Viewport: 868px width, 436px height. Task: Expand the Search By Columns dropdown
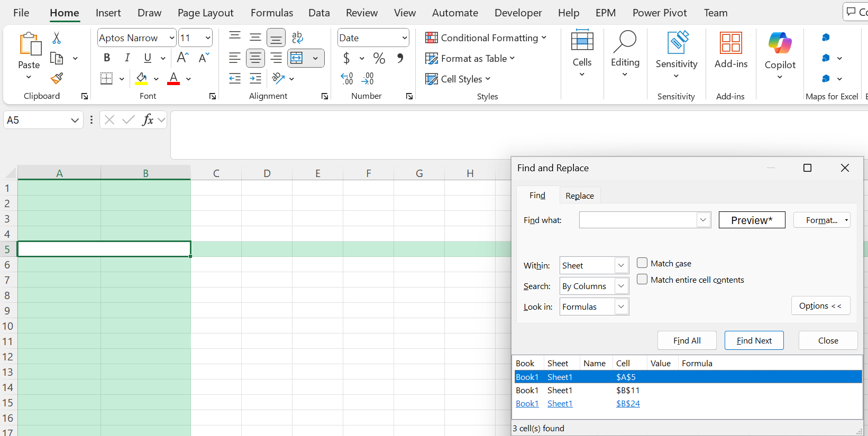click(622, 286)
